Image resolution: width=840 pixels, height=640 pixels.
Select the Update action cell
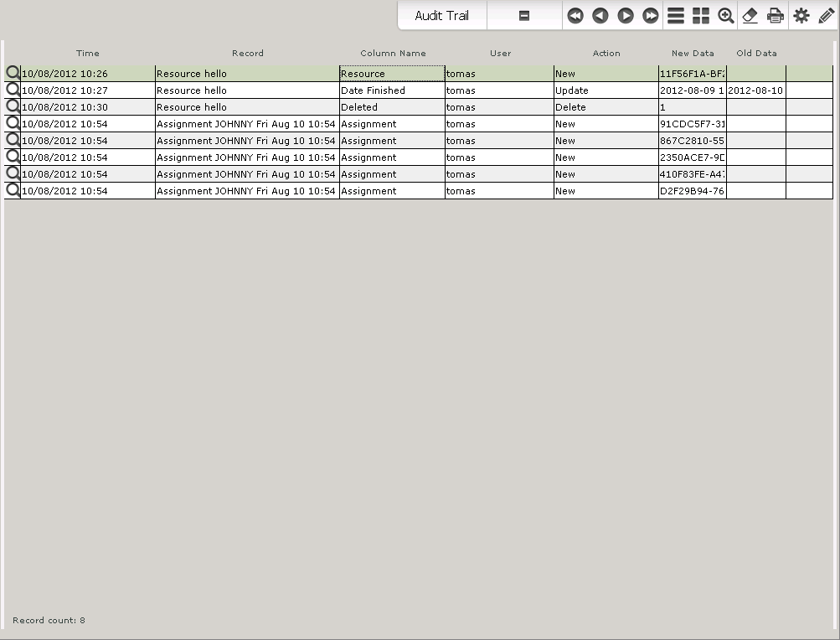[606, 90]
